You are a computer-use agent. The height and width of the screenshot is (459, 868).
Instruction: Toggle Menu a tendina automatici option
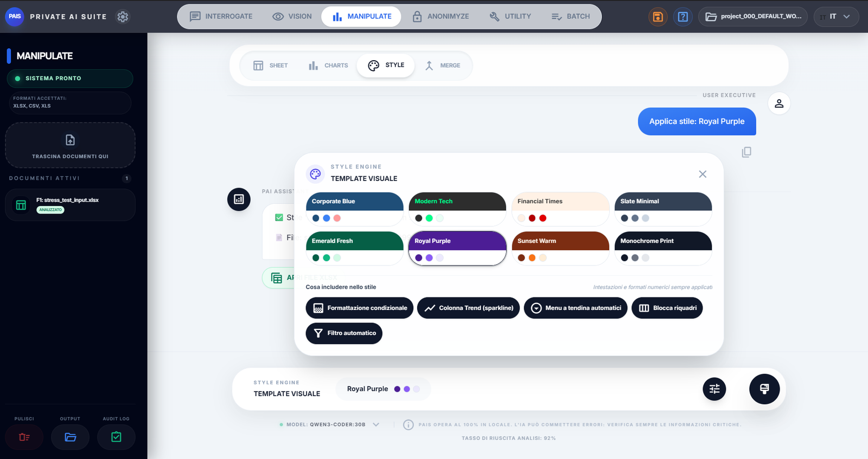coord(576,308)
